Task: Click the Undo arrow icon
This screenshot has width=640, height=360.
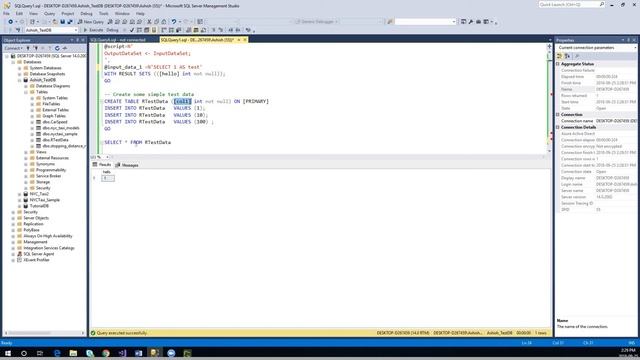Action: [x=174, y=22]
